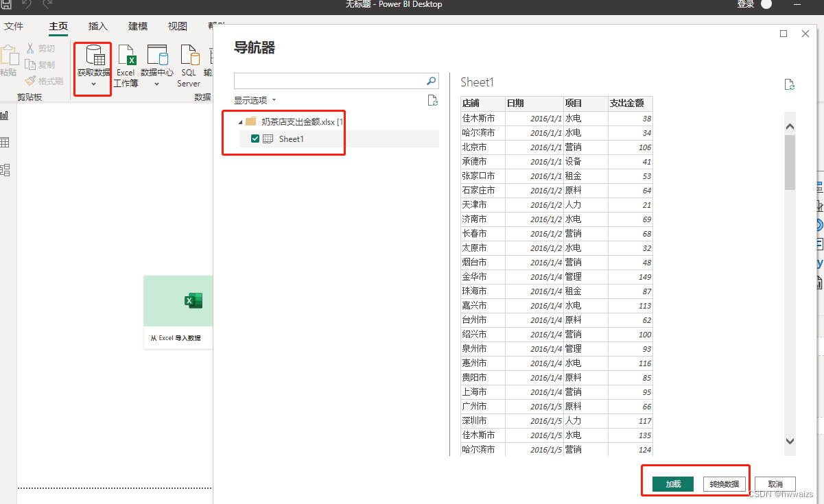Click the 从 Excel 导入数据 card
Screen dimensions: 824x504
pos(178,312)
